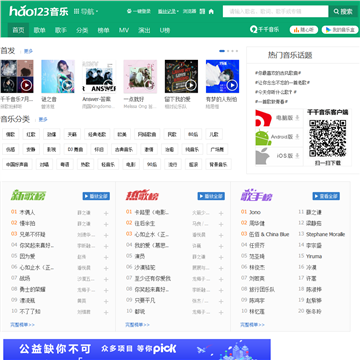The width and height of the screenshot is (360, 360).
Task: Add 漂流瓶 using its plus icon
Action: [106, 301]
